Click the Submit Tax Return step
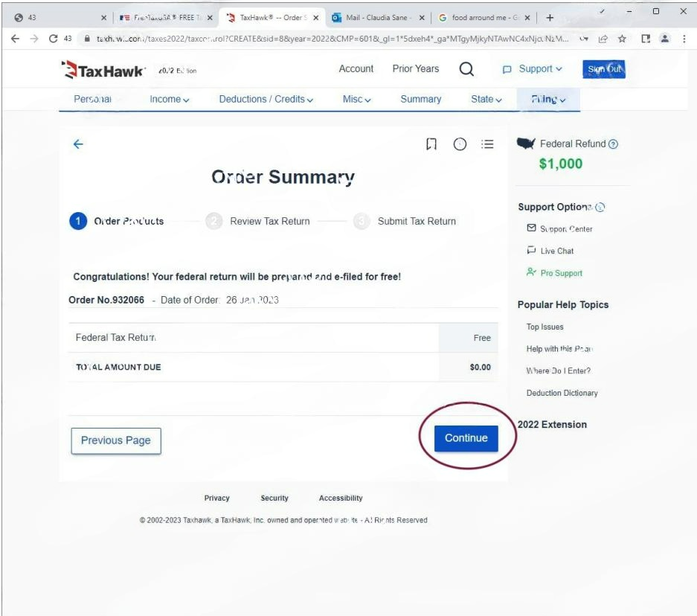Viewport: 697px width, 616px height. pyautogui.click(x=405, y=221)
